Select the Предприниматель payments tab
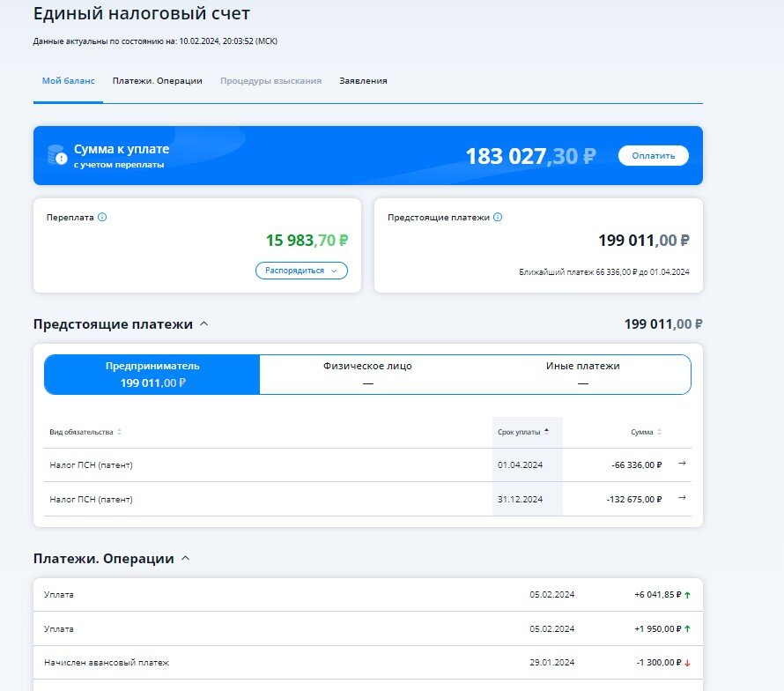 click(152, 375)
